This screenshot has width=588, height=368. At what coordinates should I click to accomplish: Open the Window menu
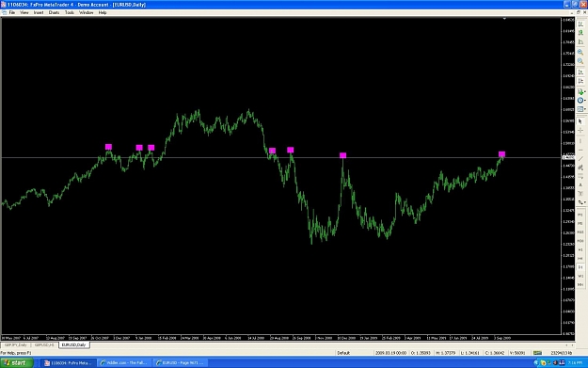click(x=86, y=13)
